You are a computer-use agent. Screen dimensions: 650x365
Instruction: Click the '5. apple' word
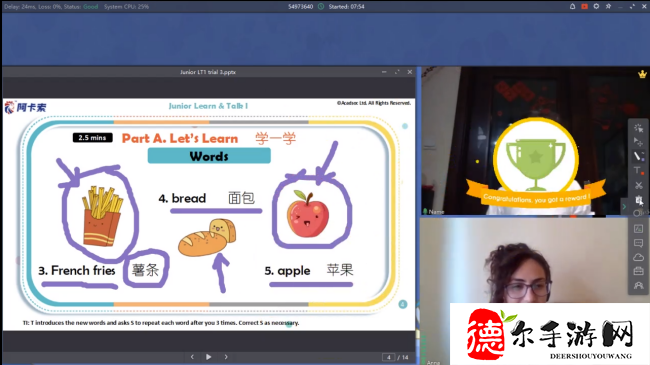tap(287, 271)
